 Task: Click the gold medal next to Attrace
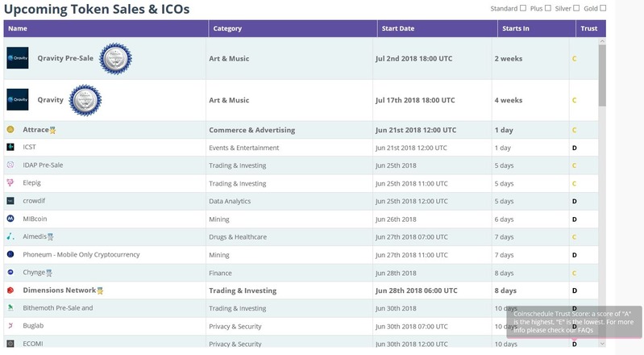[53, 130]
